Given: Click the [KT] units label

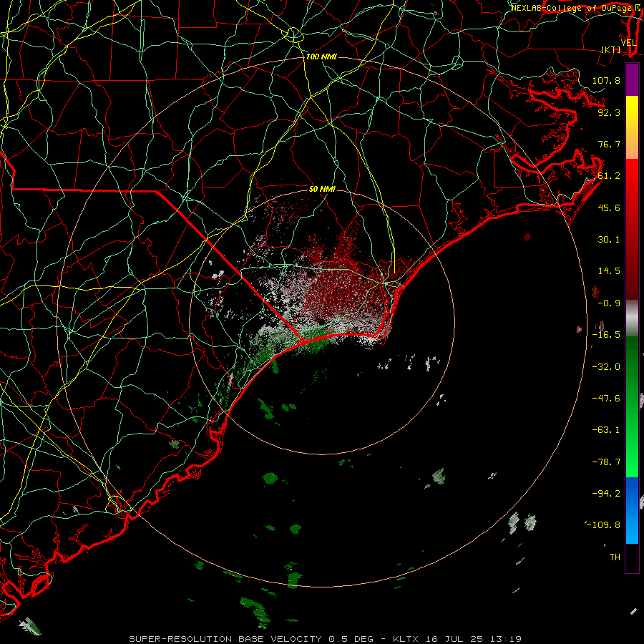Looking at the screenshot, I should click(x=611, y=49).
